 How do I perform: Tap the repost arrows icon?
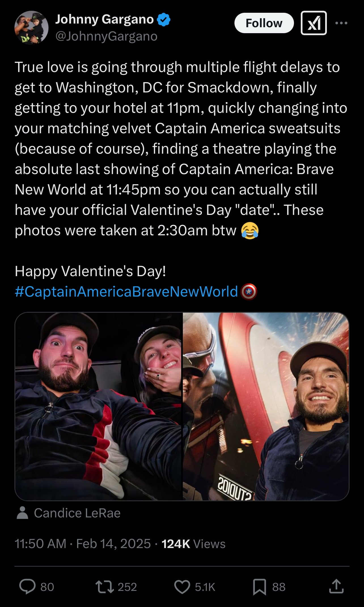point(105,587)
